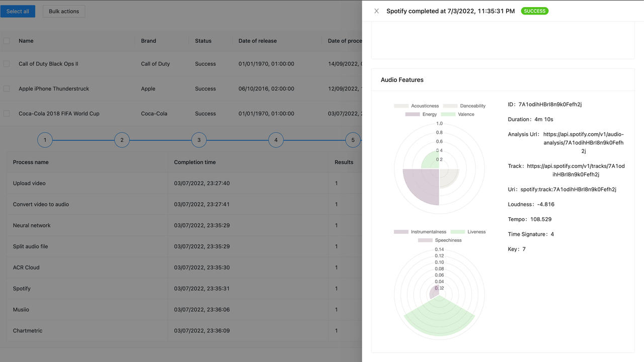Click the Select all button

tap(18, 12)
